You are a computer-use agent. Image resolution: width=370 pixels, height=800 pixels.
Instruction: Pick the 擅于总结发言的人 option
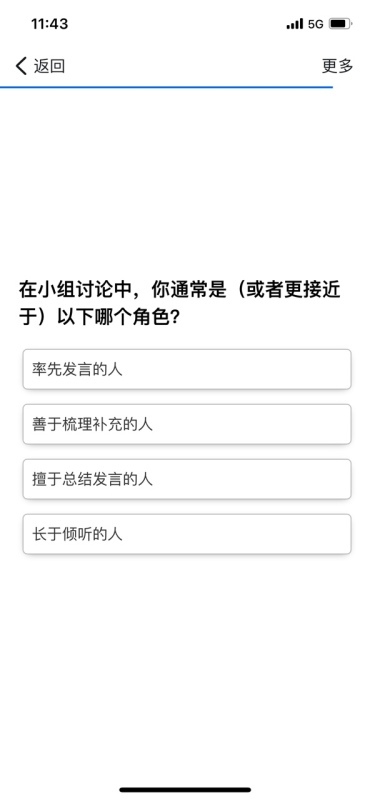click(x=187, y=479)
